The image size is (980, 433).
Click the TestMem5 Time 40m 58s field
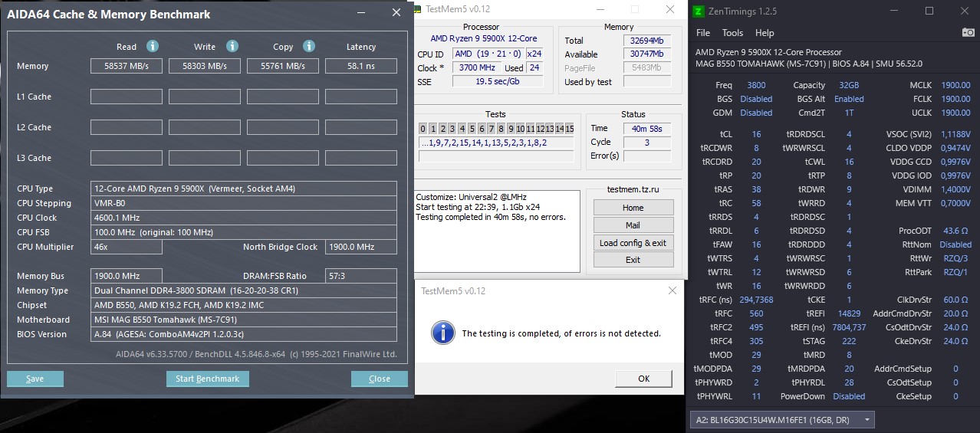point(646,128)
